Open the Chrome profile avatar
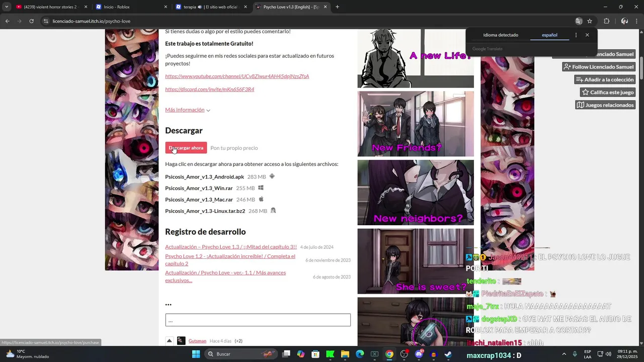The height and width of the screenshot is (362, 644). click(x=624, y=21)
